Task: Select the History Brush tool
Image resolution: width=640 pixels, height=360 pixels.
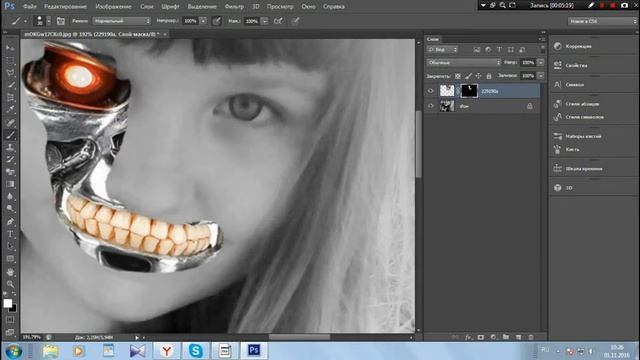Action: click(x=10, y=159)
